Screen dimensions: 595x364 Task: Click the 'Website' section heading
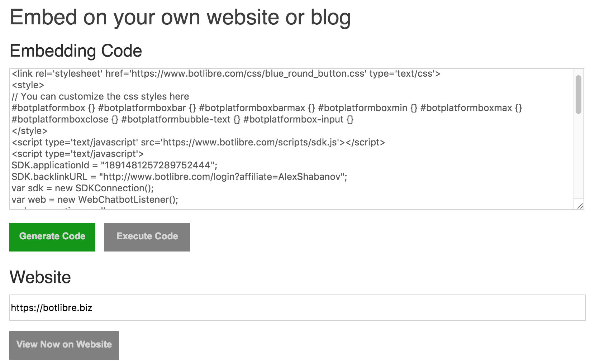click(x=40, y=277)
